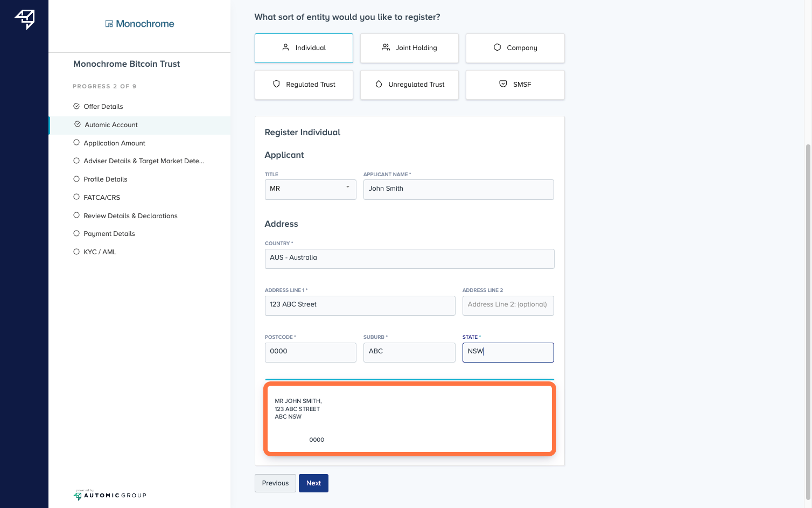This screenshot has width=812, height=508.
Task: Click the Monochrome Bitcoin Trust title
Action: pyautogui.click(x=127, y=64)
